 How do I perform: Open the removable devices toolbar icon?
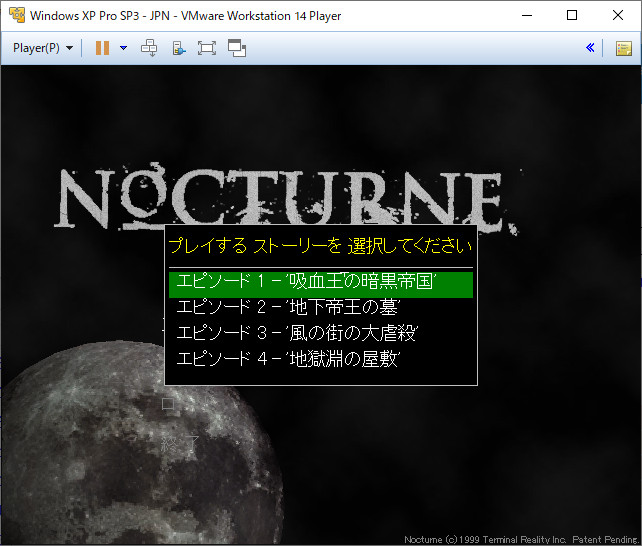179,48
